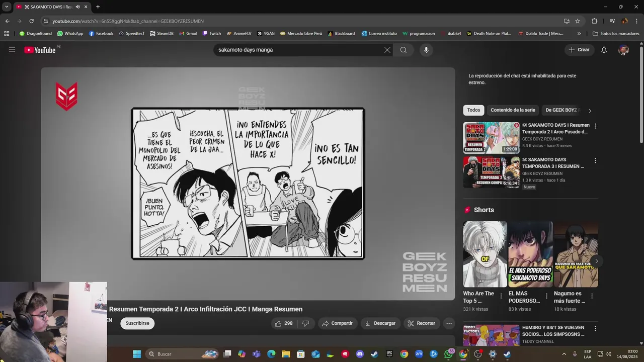The width and height of the screenshot is (644, 362).
Task: Open the notifications bell
Action: 604,50
